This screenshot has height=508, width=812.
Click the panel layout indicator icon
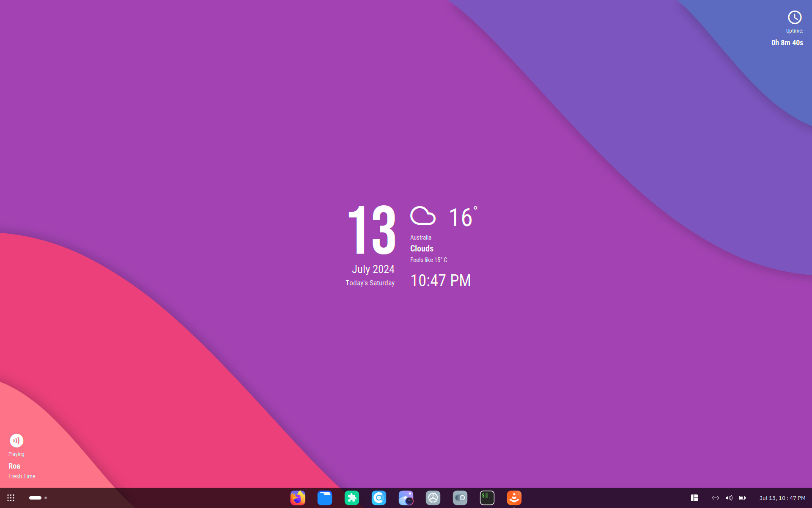point(694,498)
